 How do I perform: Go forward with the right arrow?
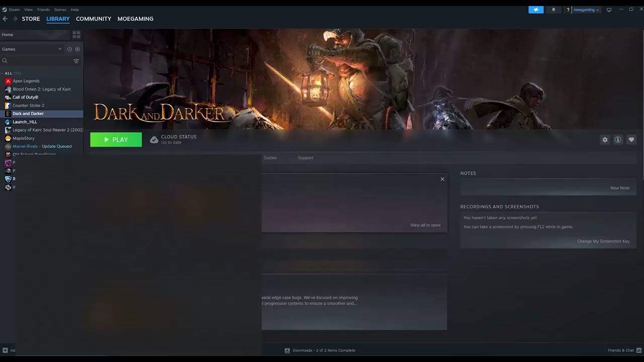point(15,19)
